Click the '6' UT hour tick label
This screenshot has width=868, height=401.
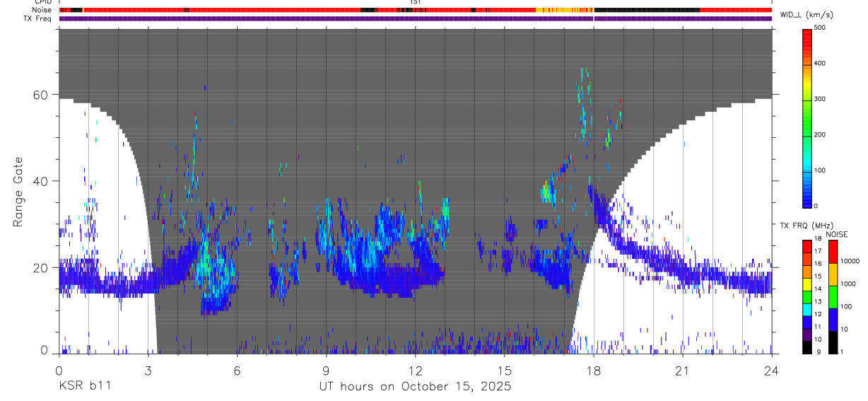click(x=237, y=370)
